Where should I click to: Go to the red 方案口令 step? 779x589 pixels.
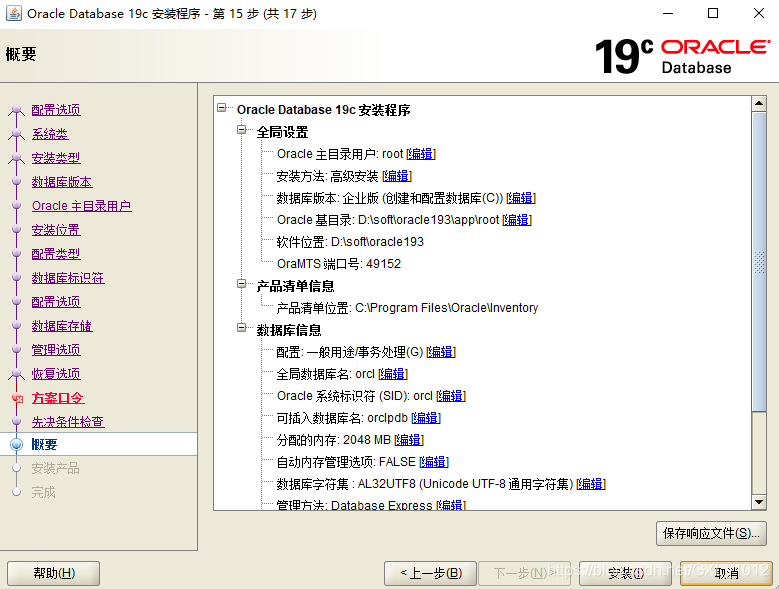58,398
